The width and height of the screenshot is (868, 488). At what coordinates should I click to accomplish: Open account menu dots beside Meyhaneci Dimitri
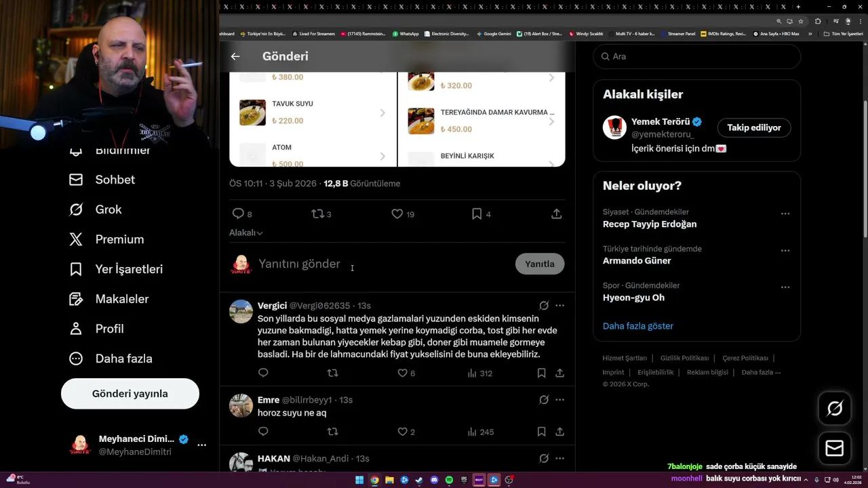click(x=201, y=445)
